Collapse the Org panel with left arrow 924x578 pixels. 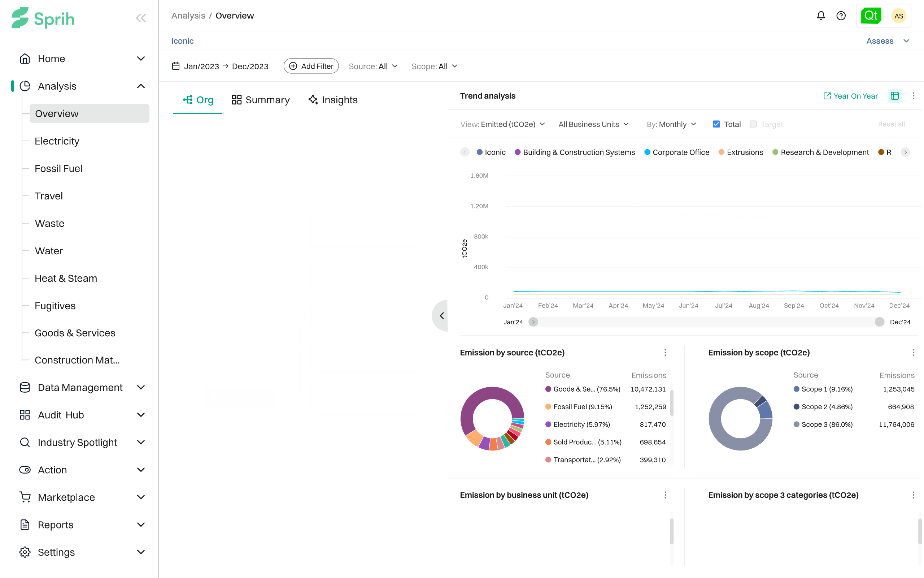pyautogui.click(x=441, y=316)
